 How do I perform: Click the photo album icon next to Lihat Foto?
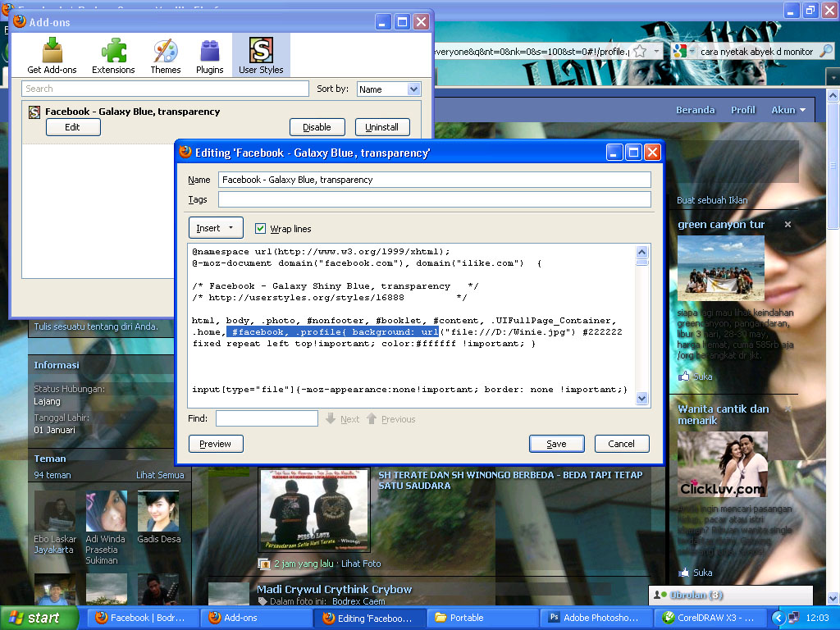pos(263,564)
